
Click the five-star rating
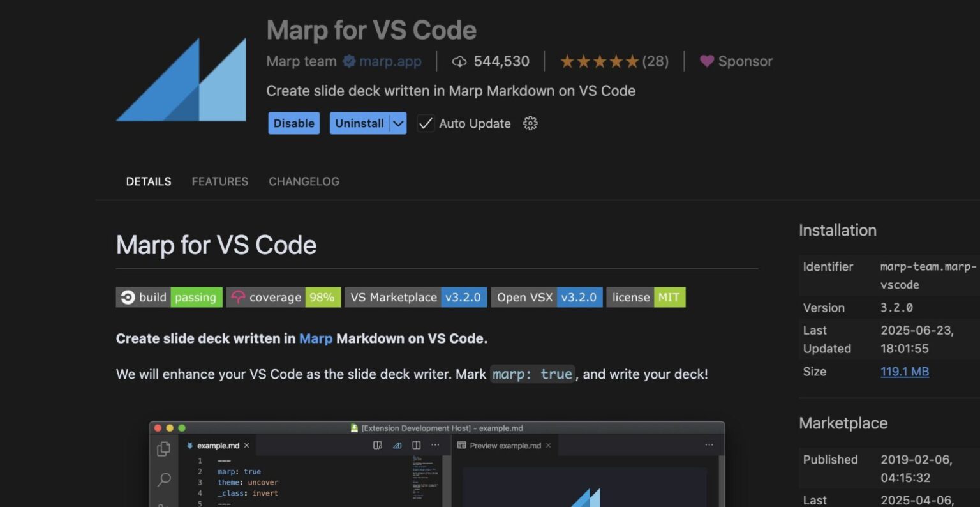[x=598, y=61]
